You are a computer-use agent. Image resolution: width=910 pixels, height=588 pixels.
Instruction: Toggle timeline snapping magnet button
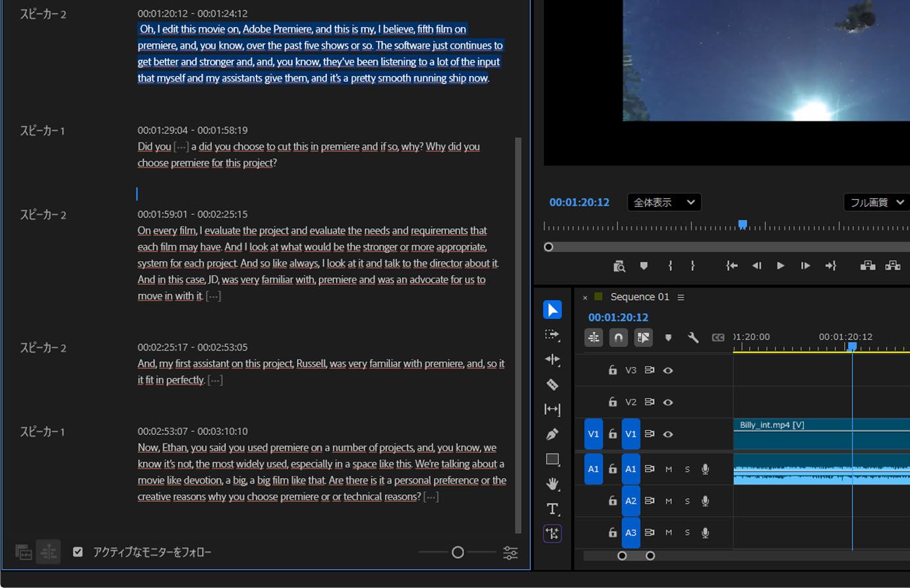point(618,338)
